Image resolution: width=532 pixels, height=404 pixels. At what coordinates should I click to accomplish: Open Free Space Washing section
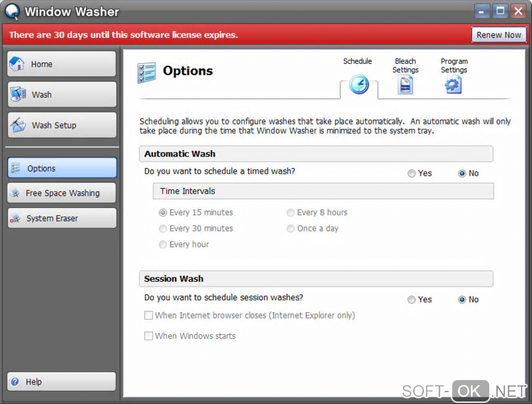coord(62,193)
